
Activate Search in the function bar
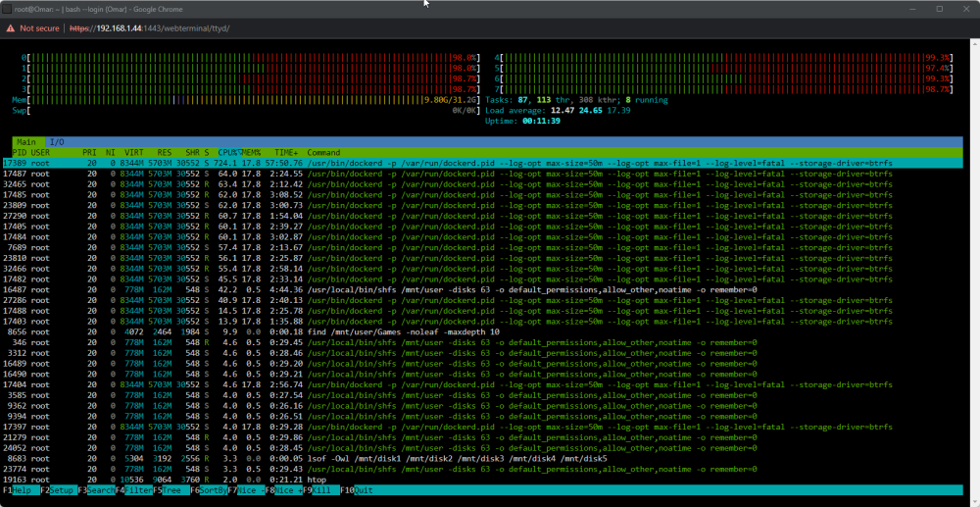pos(96,490)
